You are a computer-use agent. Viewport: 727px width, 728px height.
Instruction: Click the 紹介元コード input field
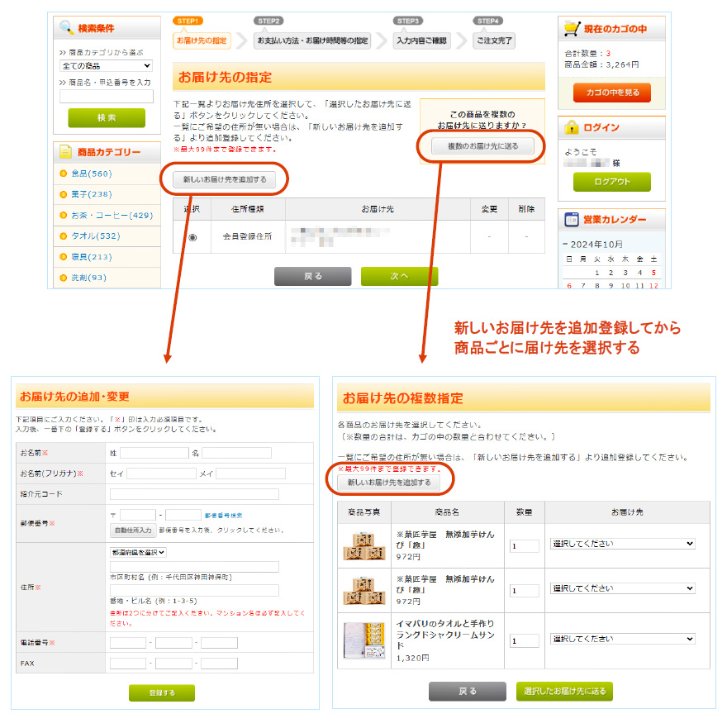coord(194,494)
